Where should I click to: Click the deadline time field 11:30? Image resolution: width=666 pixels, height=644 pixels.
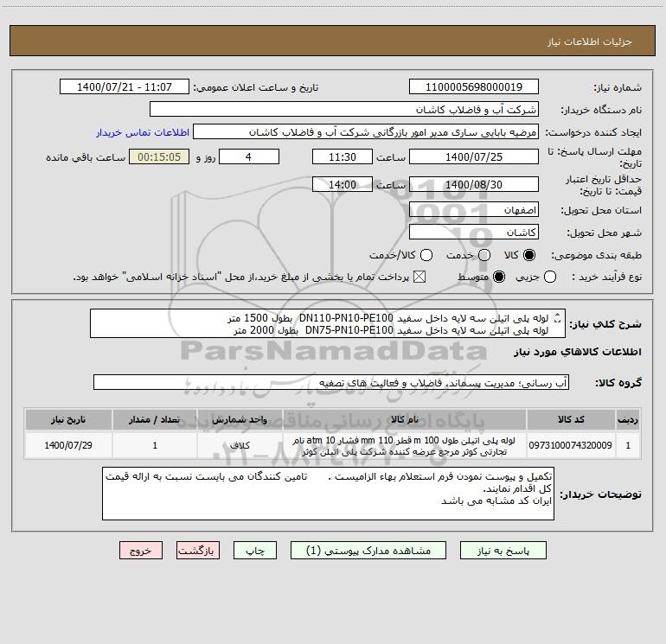tap(343, 156)
